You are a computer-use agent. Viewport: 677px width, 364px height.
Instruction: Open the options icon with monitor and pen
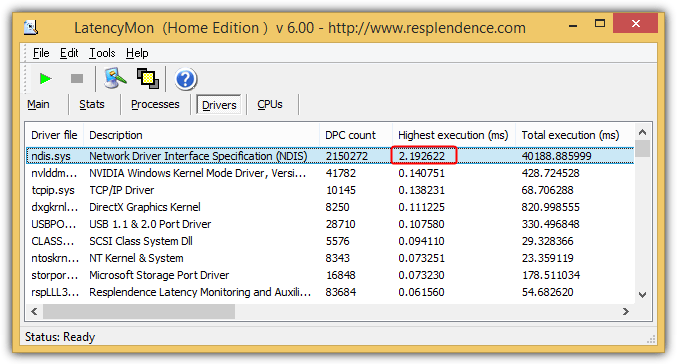pos(115,79)
